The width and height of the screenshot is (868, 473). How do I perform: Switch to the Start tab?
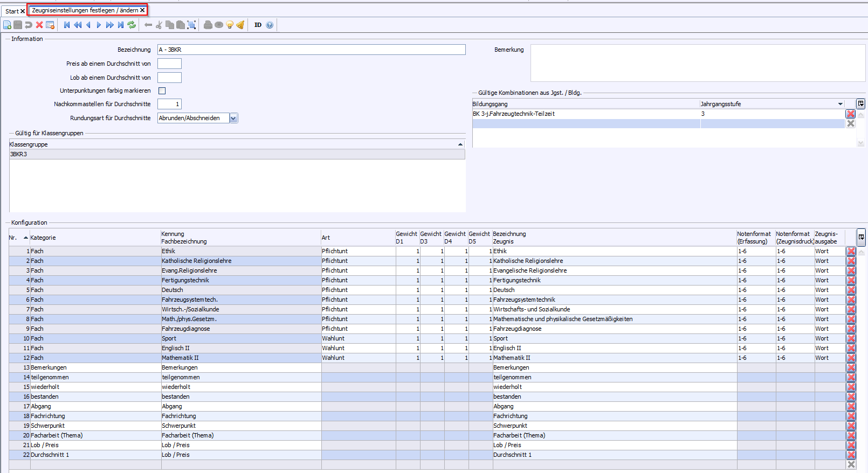coord(12,11)
